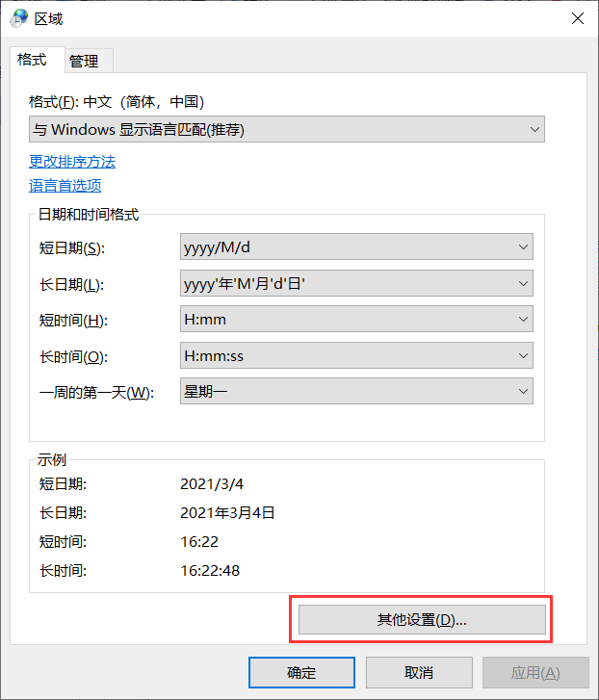Click the 长时间(O): field label

73,356
